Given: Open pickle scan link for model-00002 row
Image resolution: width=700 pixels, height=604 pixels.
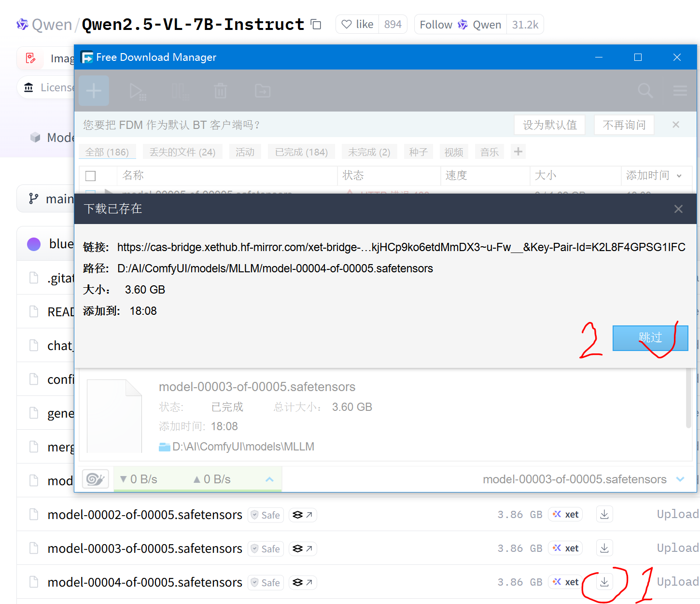Looking at the screenshot, I should 303,515.
